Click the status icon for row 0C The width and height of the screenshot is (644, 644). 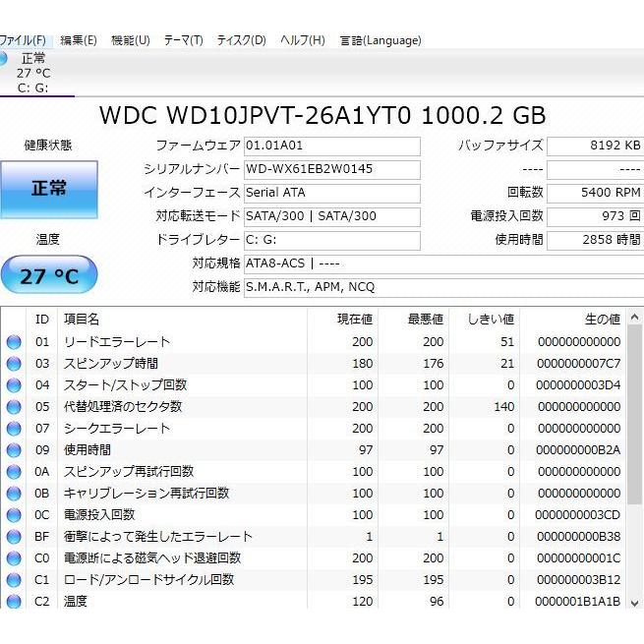[14, 515]
